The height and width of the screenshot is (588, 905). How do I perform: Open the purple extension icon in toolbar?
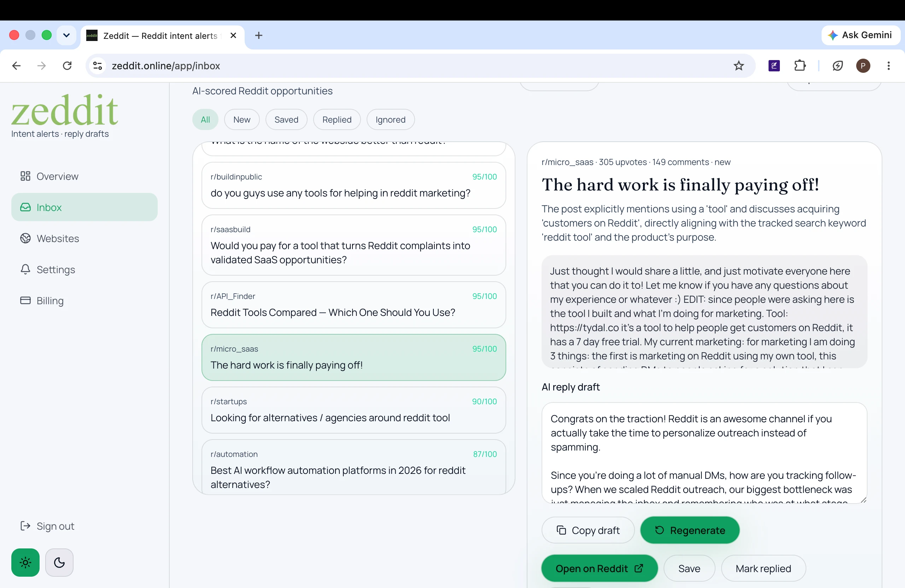click(774, 66)
